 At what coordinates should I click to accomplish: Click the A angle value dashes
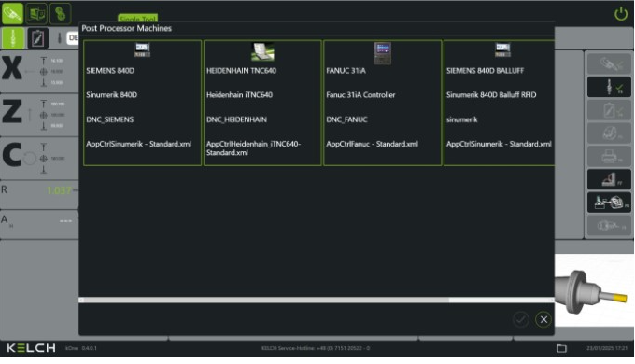click(x=65, y=221)
